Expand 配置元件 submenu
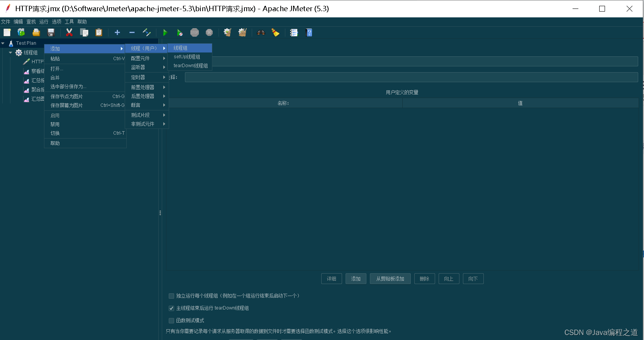Viewport: 644px width, 340px height. (x=147, y=58)
